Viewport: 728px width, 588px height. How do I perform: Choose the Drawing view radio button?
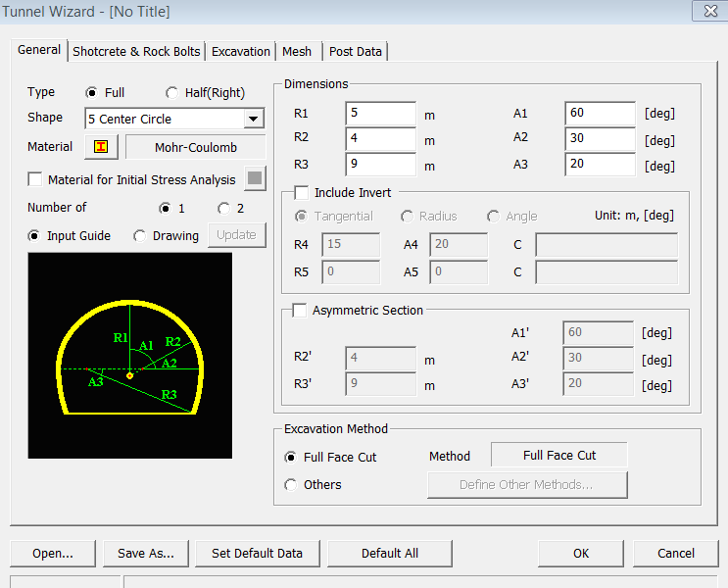tap(140, 236)
